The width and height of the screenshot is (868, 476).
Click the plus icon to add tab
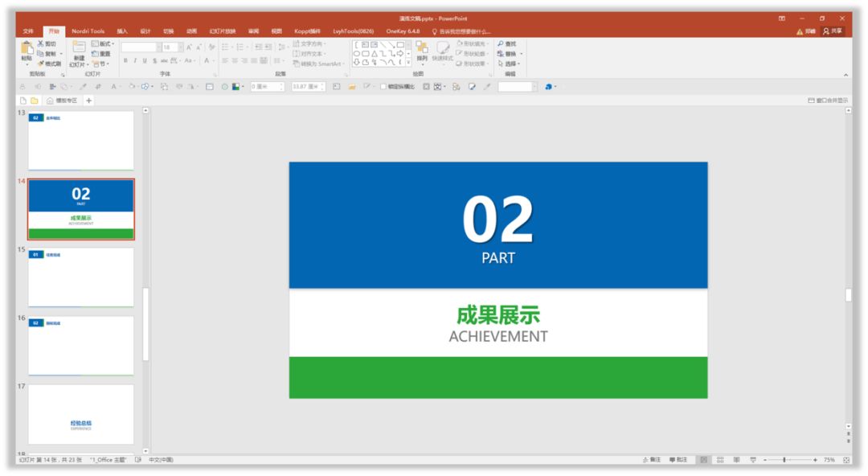88,101
